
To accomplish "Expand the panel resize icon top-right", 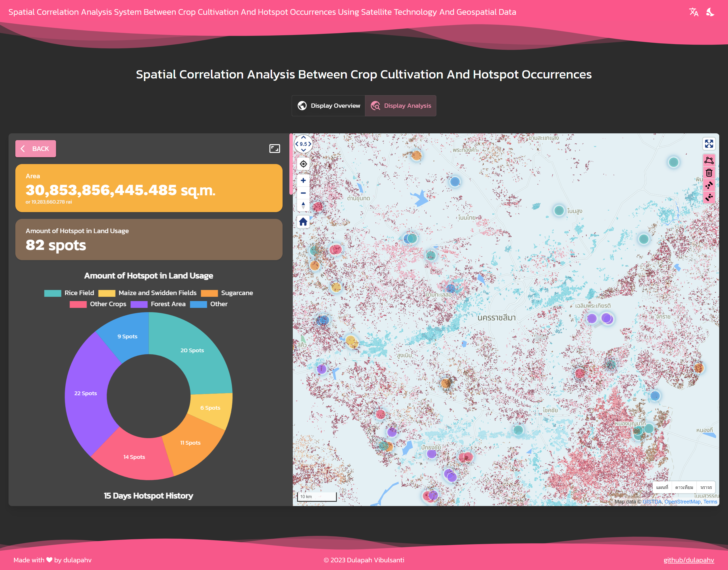I will [274, 149].
